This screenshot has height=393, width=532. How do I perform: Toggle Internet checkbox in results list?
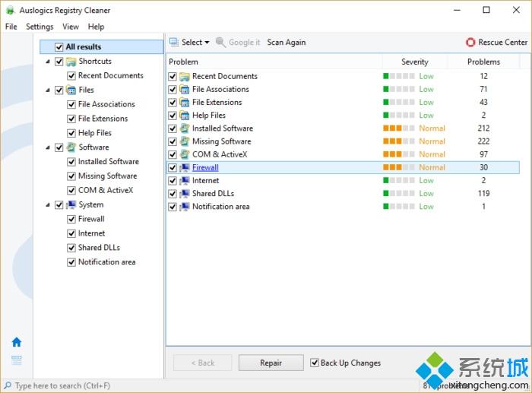point(173,181)
